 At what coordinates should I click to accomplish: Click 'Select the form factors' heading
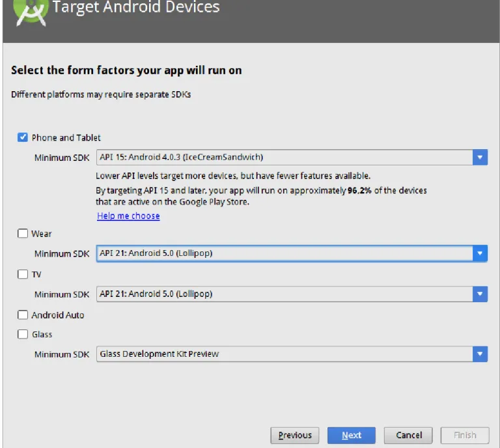pos(126,70)
